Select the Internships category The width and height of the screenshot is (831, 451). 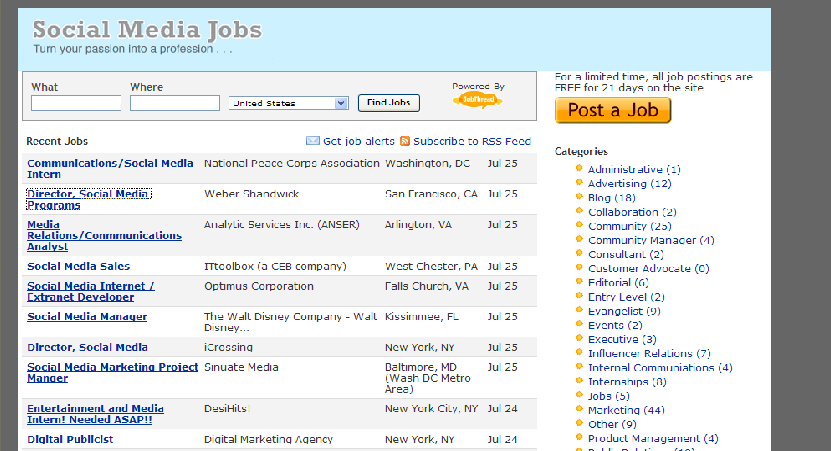pyautogui.click(x=627, y=382)
